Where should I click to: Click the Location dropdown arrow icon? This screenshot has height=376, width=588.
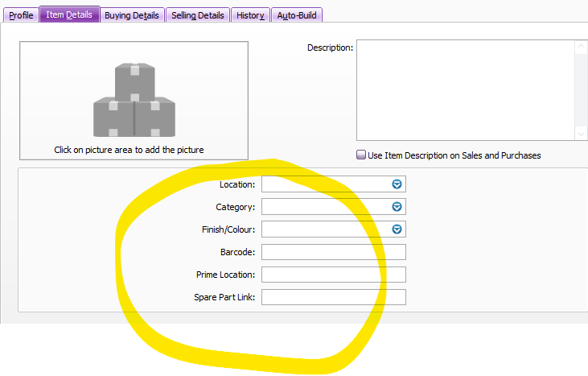pos(397,184)
